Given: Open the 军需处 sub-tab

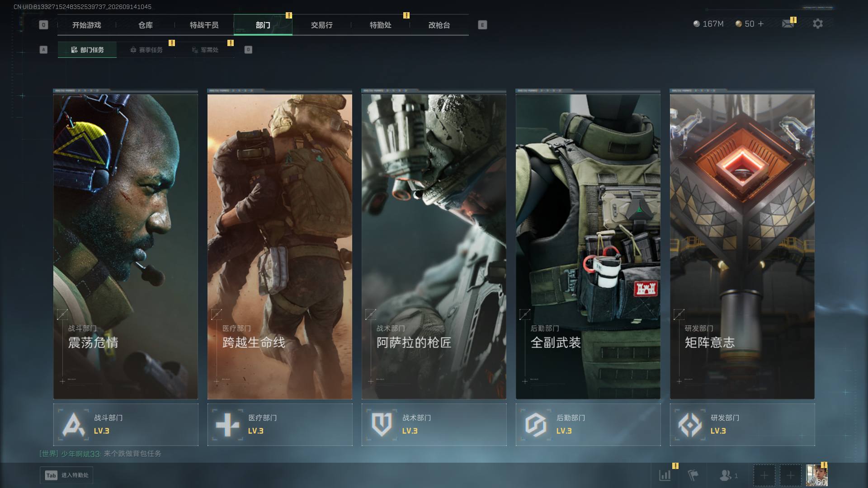Looking at the screenshot, I should tap(205, 50).
